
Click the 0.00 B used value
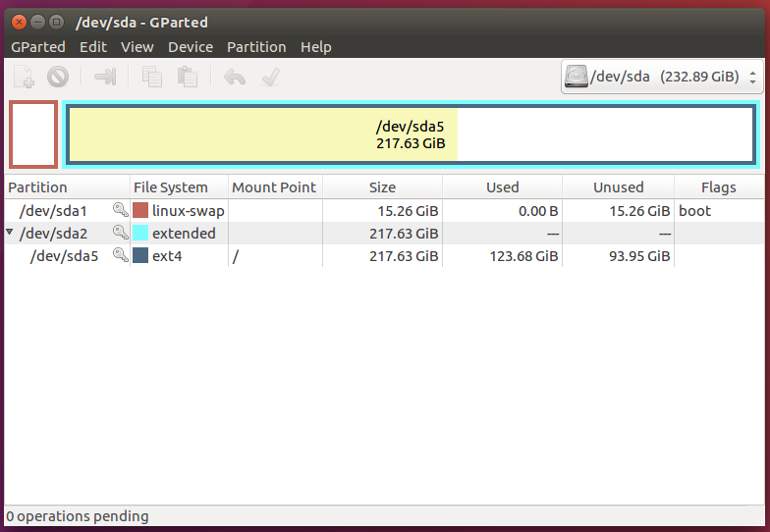[538, 211]
